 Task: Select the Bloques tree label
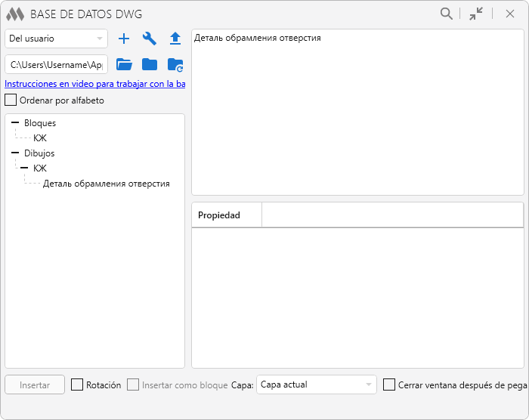pyautogui.click(x=40, y=123)
